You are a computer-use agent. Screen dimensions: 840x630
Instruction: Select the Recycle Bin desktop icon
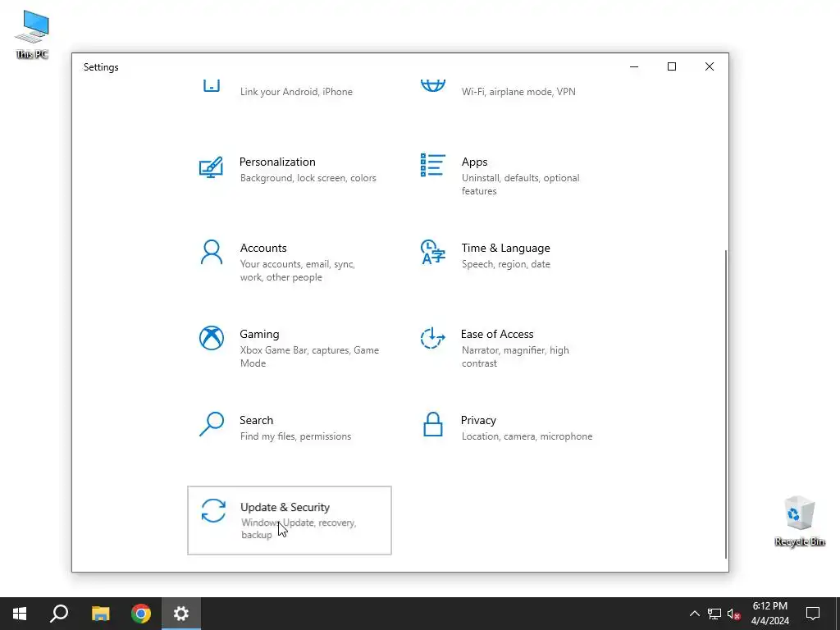click(799, 521)
